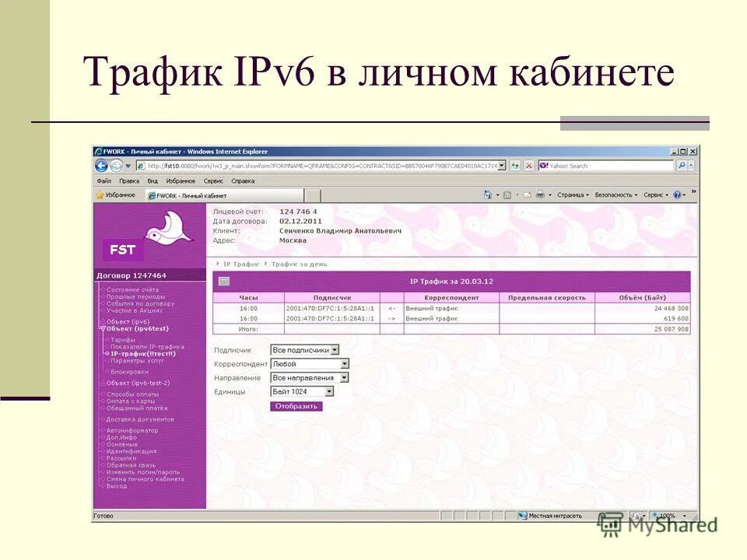
Task: Open the Сервис menu in the menu bar
Action: pyautogui.click(x=212, y=180)
